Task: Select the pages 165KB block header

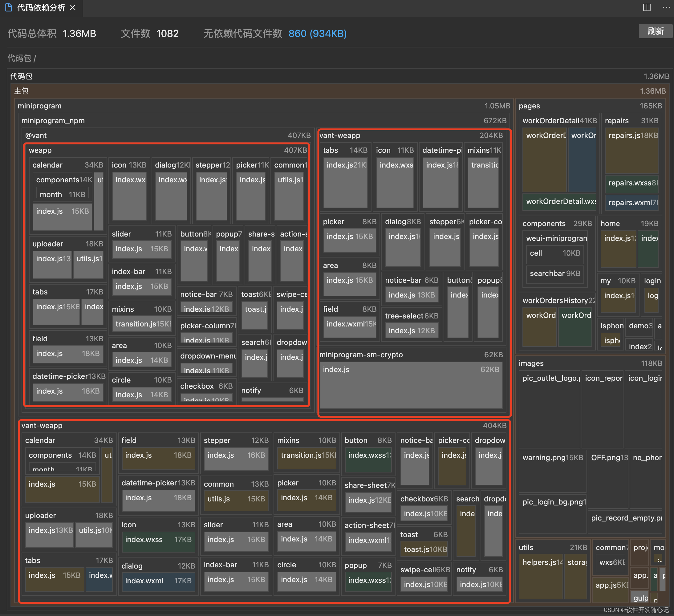Action: tap(591, 106)
